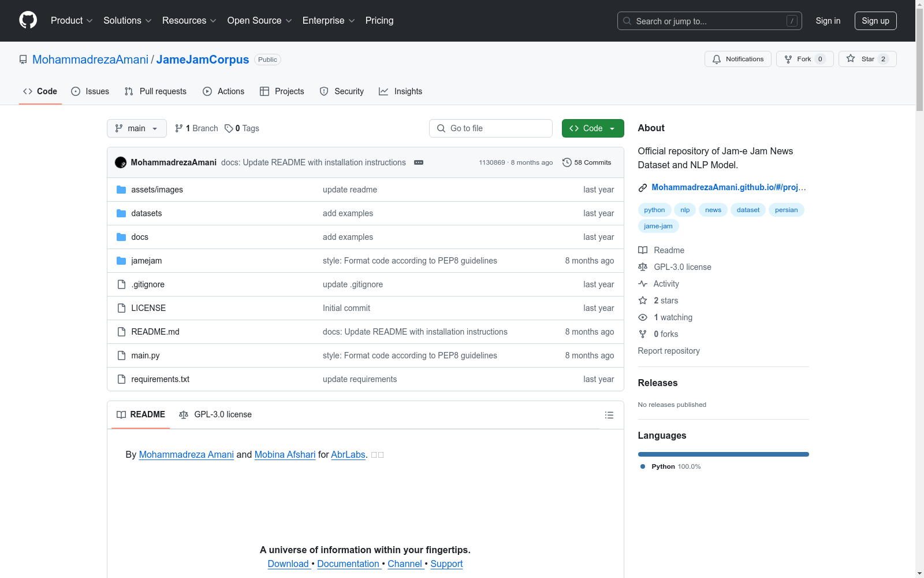The width and height of the screenshot is (924, 578).
Task: Open the Mobina Afshari profile link
Action: coord(285,454)
